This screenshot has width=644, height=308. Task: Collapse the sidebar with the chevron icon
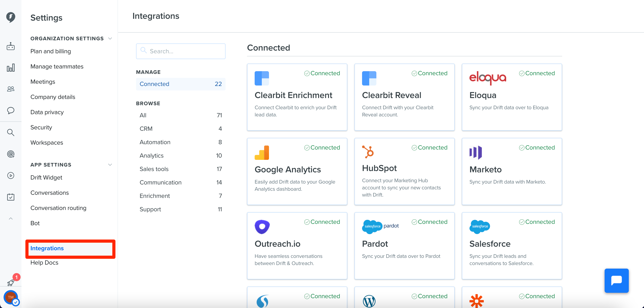[11, 218]
